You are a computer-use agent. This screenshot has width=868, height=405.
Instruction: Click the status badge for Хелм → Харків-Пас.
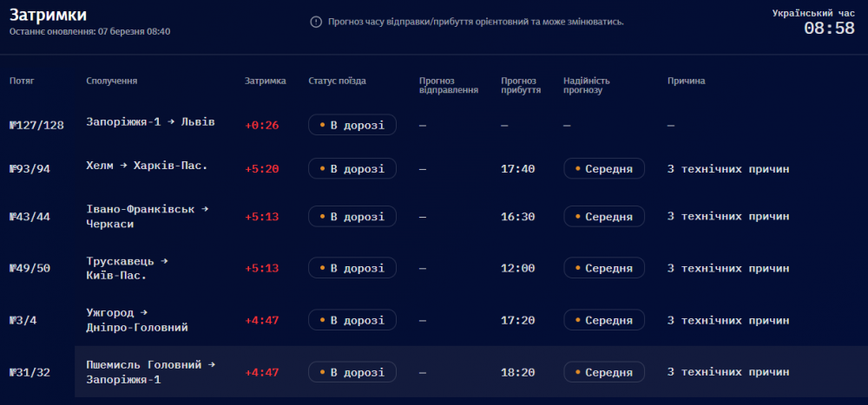click(352, 168)
